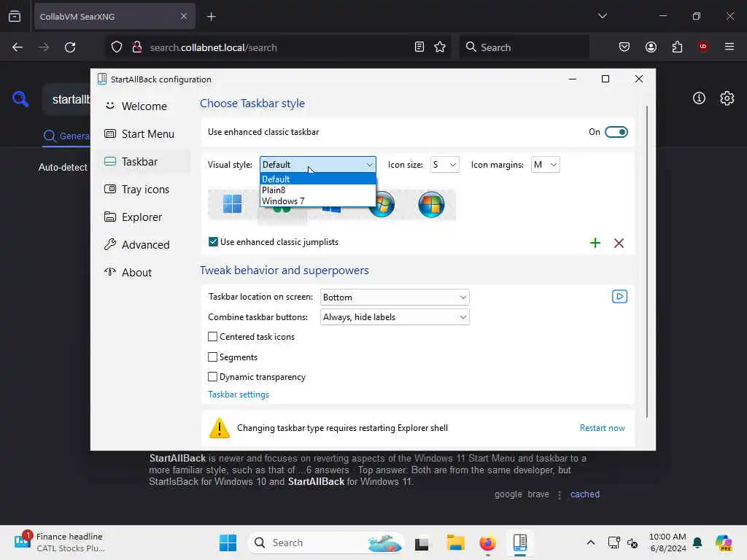
Task: Click the SearXNG magnifier logo icon
Action: pyautogui.click(x=20, y=99)
